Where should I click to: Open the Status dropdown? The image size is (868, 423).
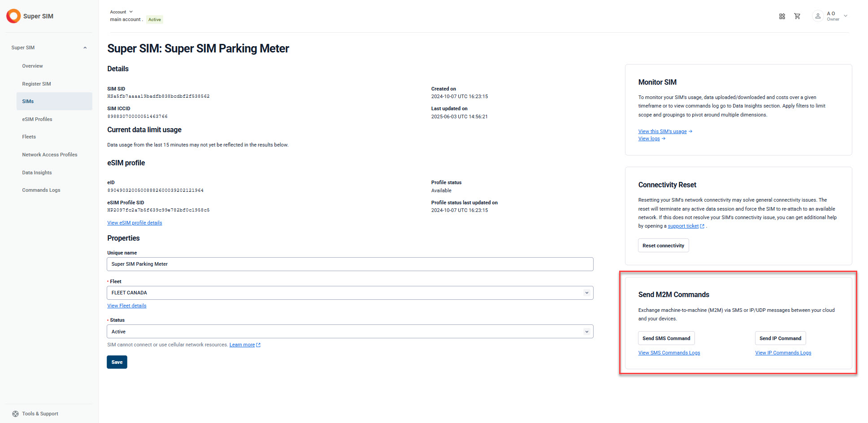tap(350, 332)
